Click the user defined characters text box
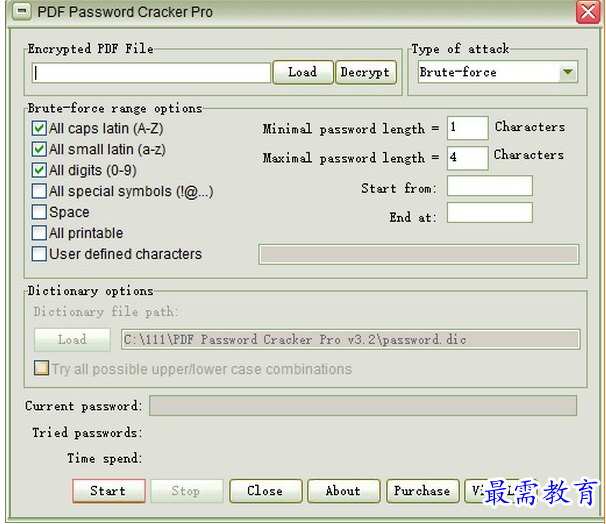 click(419, 254)
